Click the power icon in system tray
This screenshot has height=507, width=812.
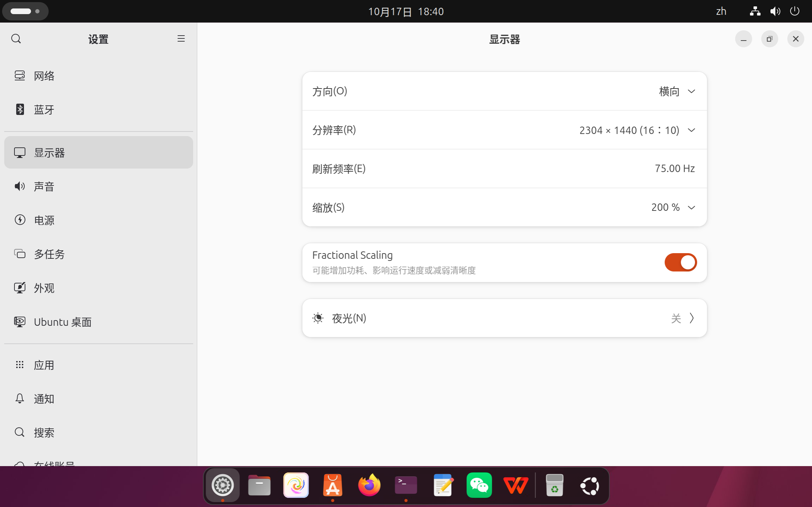(795, 11)
